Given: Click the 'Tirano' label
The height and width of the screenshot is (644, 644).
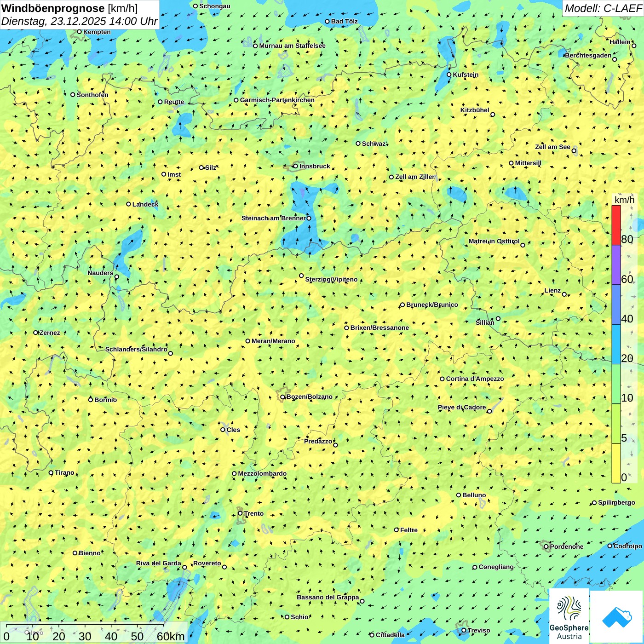Looking at the screenshot, I should pos(64,472).
